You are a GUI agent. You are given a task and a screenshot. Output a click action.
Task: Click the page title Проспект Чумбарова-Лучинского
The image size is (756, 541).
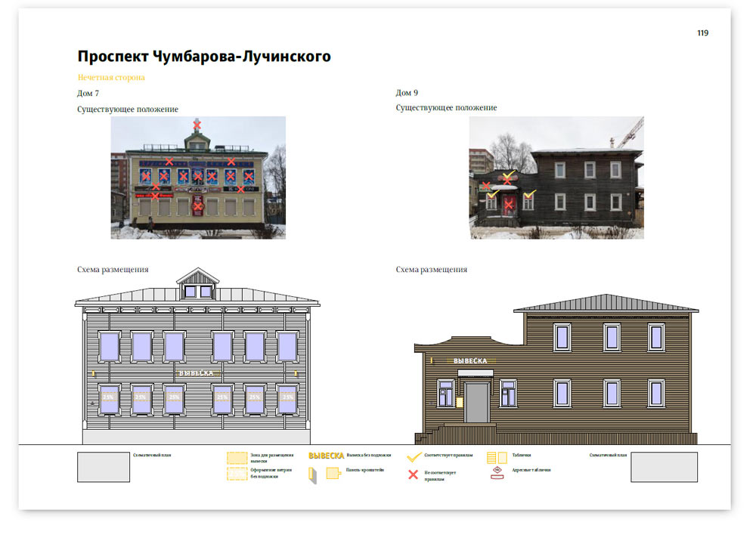click(204, 57)
